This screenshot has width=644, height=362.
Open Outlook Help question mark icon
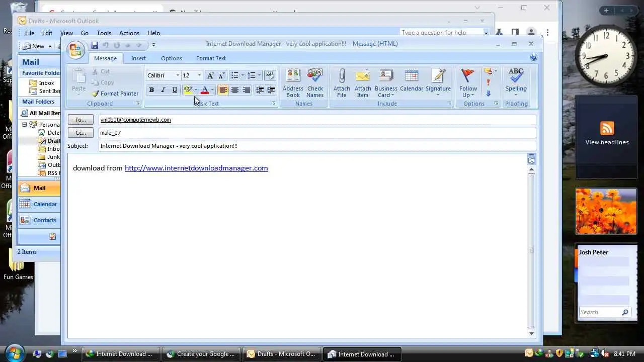point(534,58)
